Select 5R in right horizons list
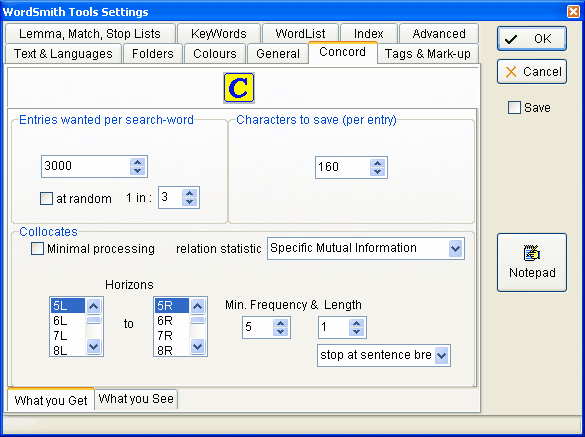This screenshot has width=585, height=437. click(172, 306)
